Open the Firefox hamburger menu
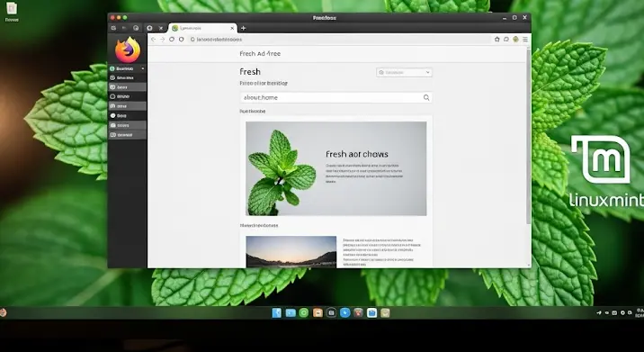This screenshot has height=352, width=644. click(x=525, y=40)
